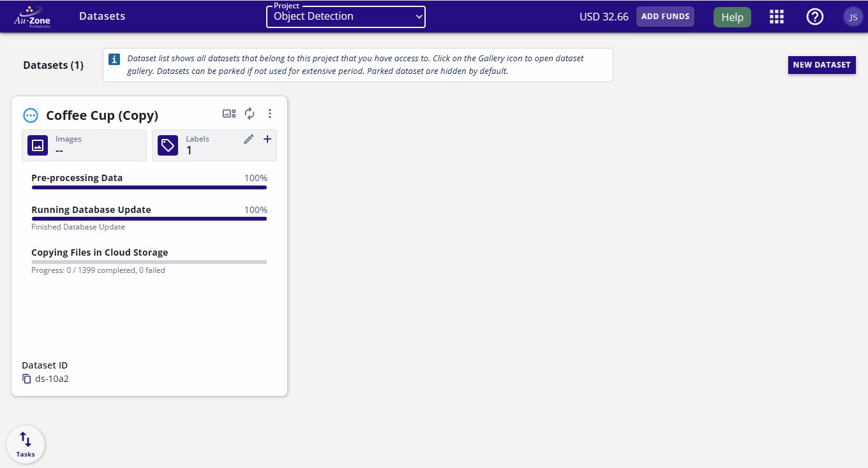Image resolution: width=868 pixels, height=468 pixels.
Task: Click the Labels tag icon
Action: (x=168, y=145)
